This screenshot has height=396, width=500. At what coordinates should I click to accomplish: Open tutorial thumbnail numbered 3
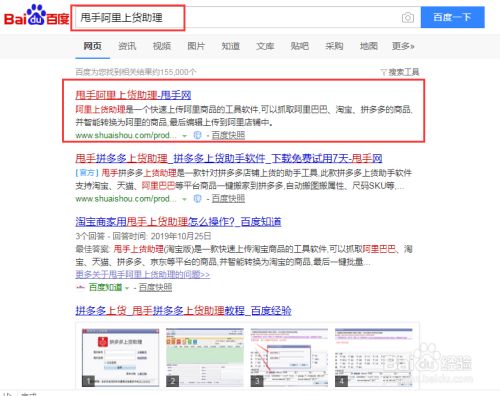(x=289, y=358)
